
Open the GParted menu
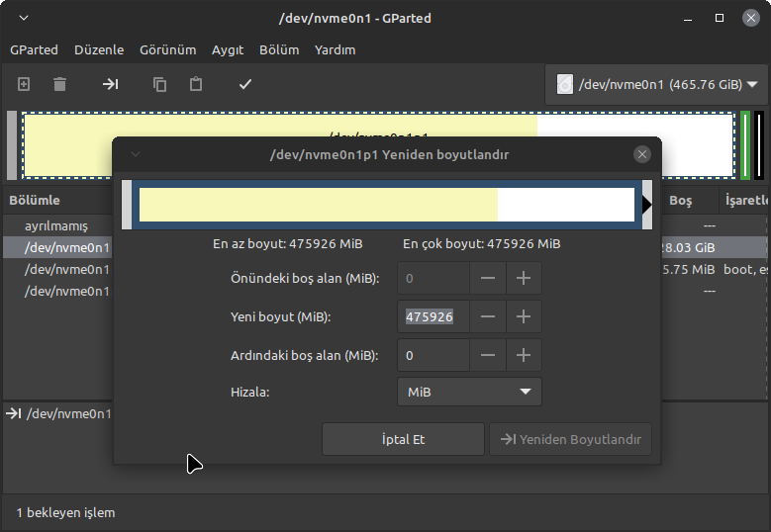pos(34,50)
